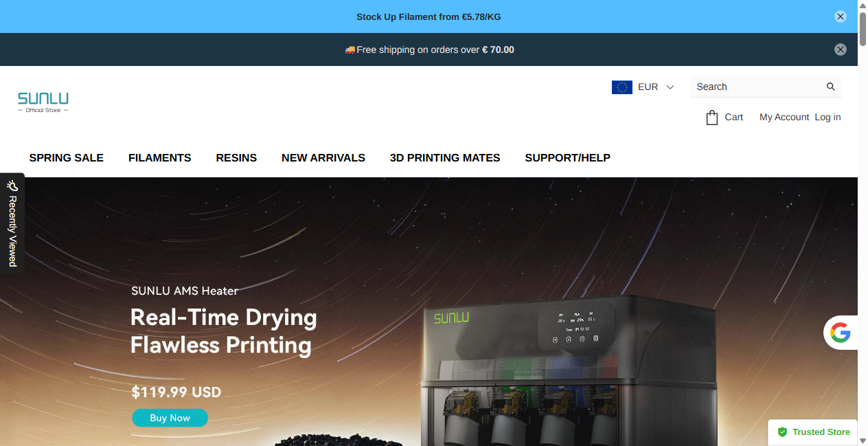Open the Recently Viewed side tab
This screenshot has width=868, height=446.
pyautogui.click(x=12, y=223)
